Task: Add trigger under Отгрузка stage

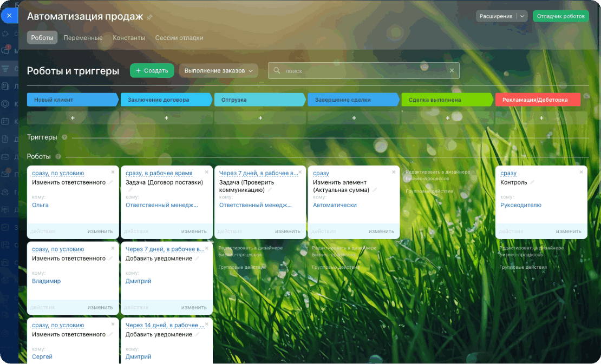Action: pos(260,118)
